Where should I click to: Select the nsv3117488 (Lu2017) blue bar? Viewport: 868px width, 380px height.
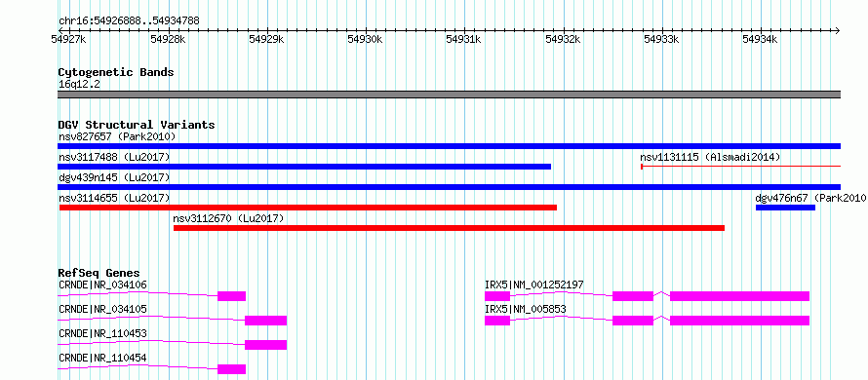[304, 167]
